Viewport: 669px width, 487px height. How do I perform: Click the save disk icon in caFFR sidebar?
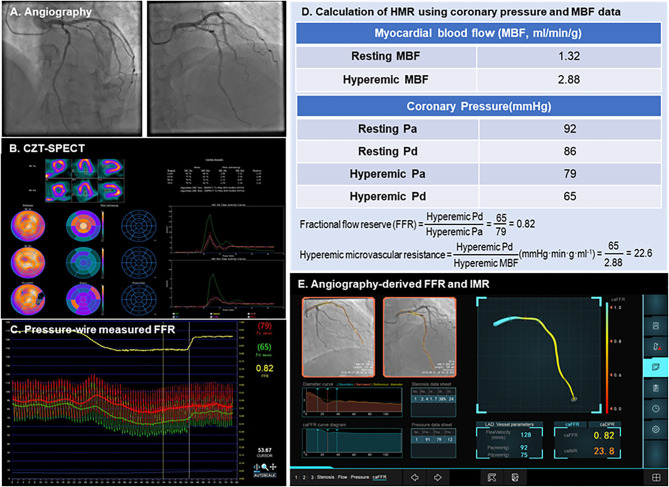[x=655, y=326]
